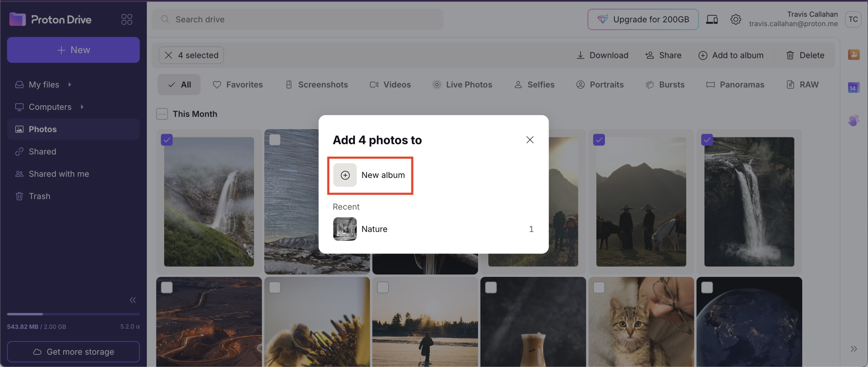868x367 pixels.
Task: Uncheck the horsemen mountain photo
Action: 599,140
